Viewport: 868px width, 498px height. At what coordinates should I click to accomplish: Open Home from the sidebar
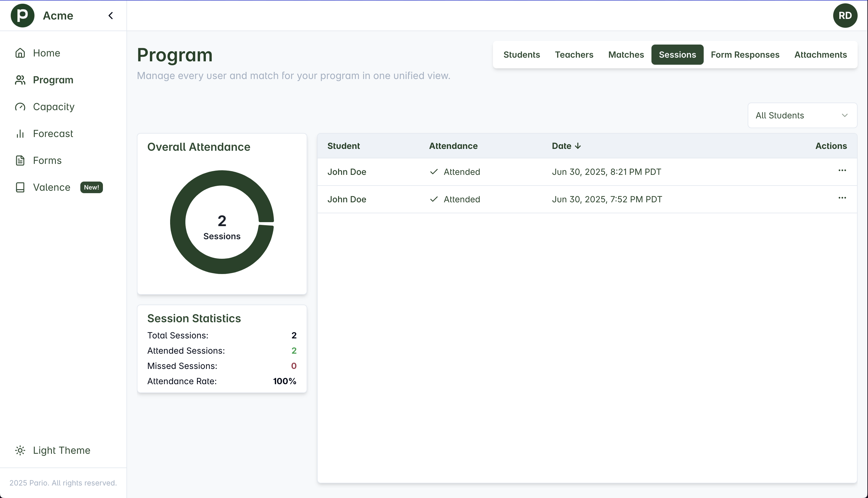[x=46, y=53]
